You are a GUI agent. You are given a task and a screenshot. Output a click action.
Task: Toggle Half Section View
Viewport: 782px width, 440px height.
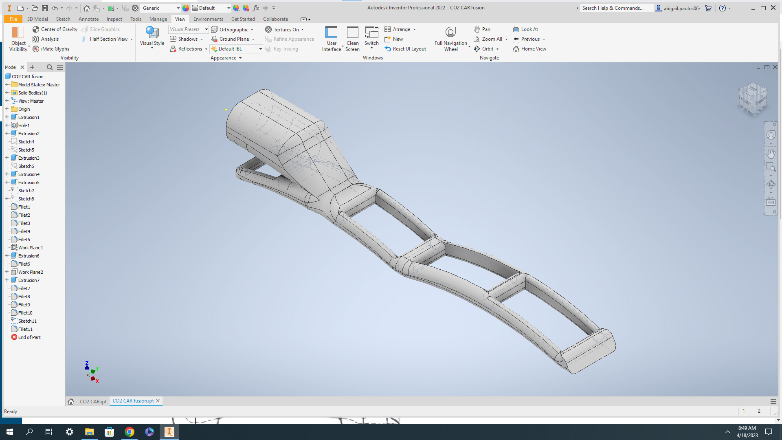point(105,39)
